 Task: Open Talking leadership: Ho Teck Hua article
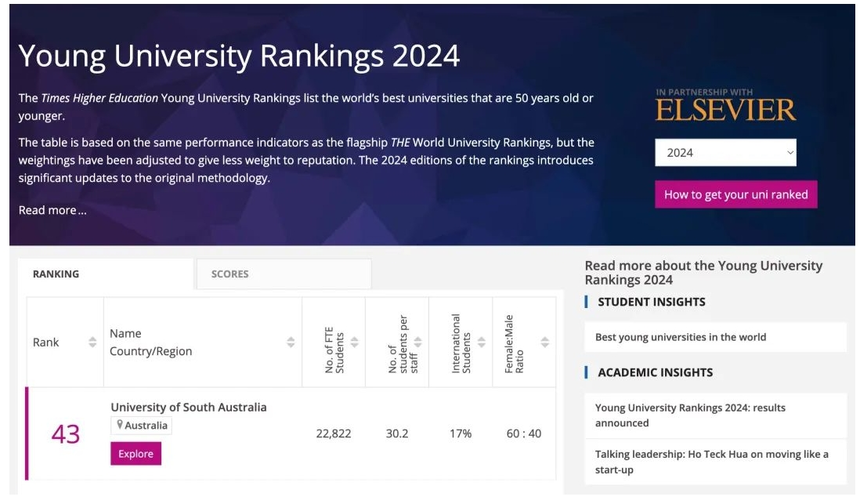pyautogui.click(x=715, y=462)
